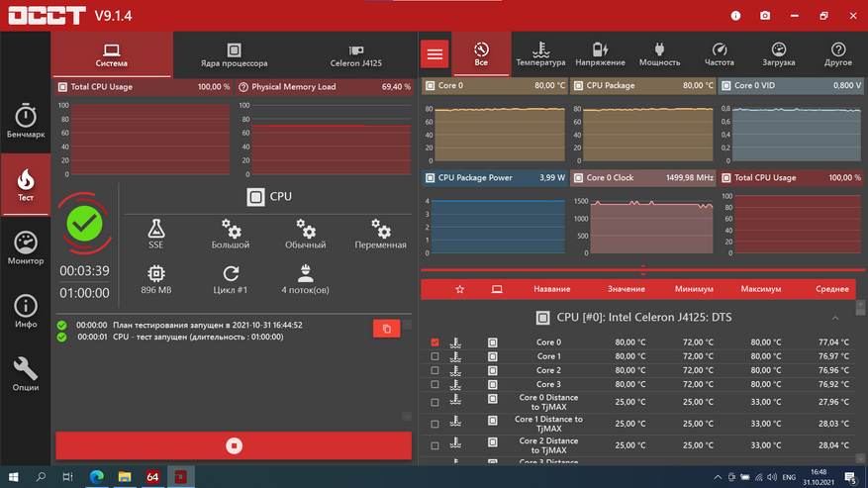Sort by Название column
The width and height of the screenshot is (868, 488).
click(x=552, y=289)
